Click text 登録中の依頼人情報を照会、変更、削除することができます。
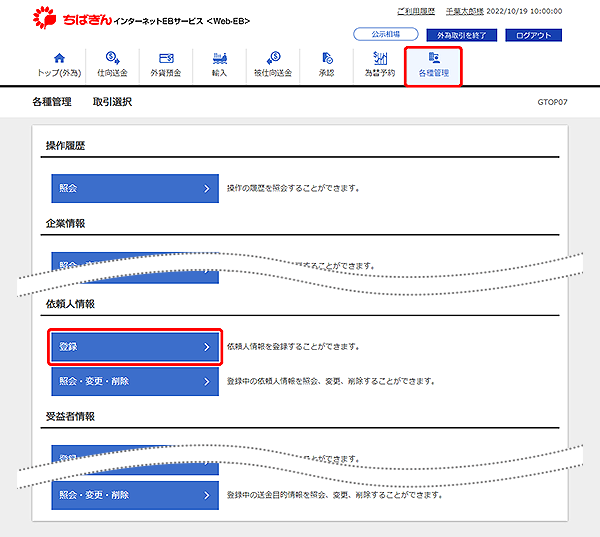 point(331,382)
